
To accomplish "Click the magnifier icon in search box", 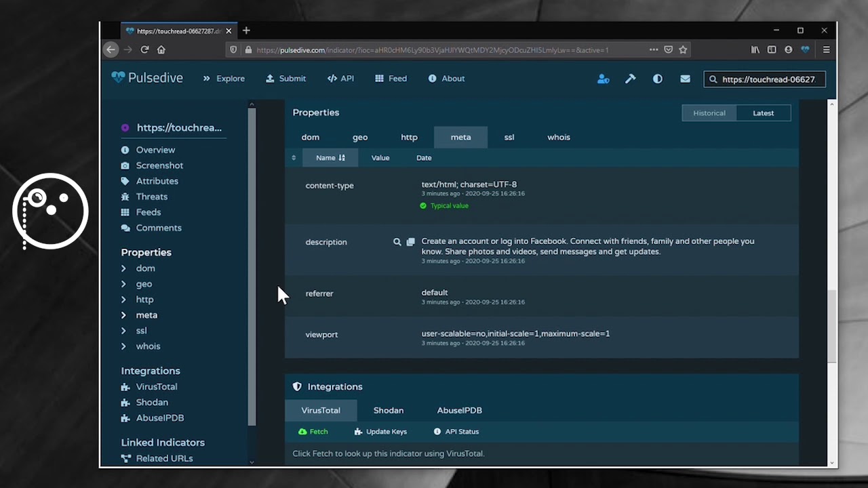I will 713,79.
